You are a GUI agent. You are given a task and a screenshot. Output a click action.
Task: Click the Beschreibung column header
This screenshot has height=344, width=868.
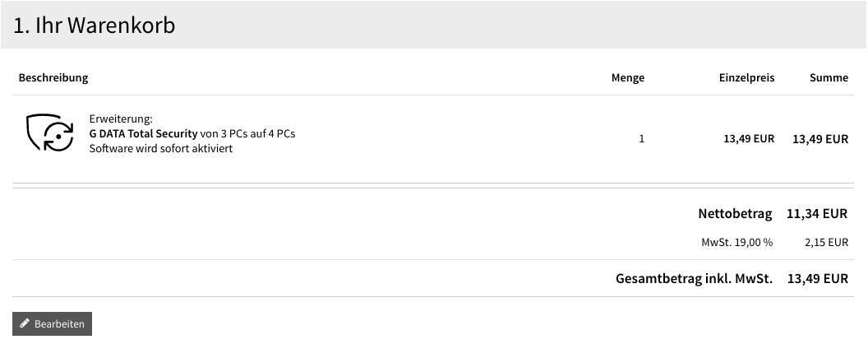click(x=53, y=77)
